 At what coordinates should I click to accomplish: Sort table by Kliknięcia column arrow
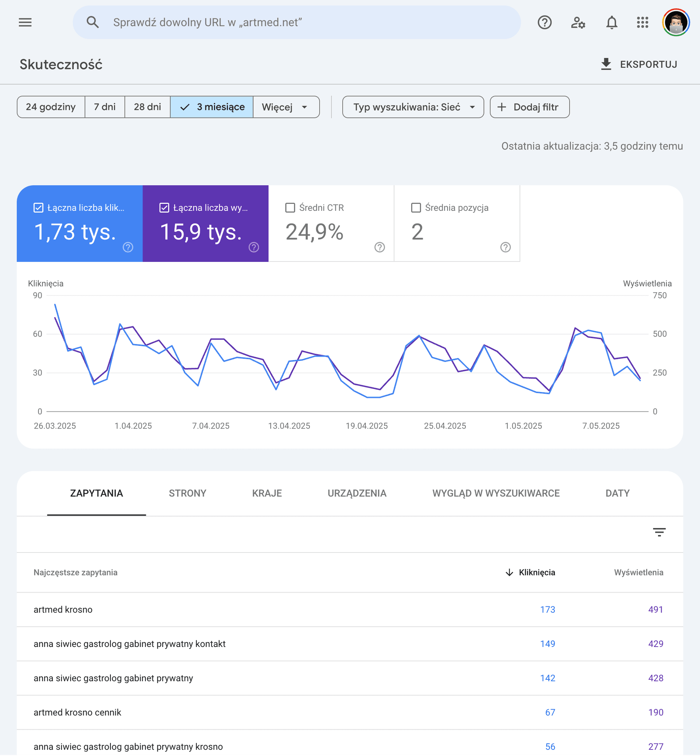pyautogui.click(x=509, y=572)
